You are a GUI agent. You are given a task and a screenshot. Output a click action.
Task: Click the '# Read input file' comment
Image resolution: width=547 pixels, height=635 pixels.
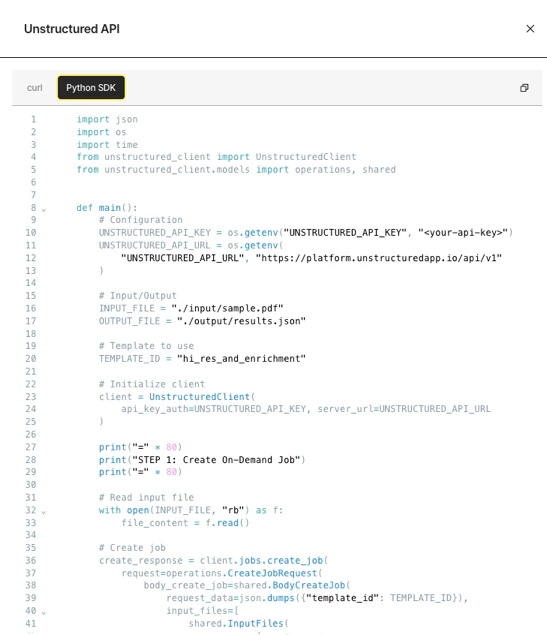(147, 497)
